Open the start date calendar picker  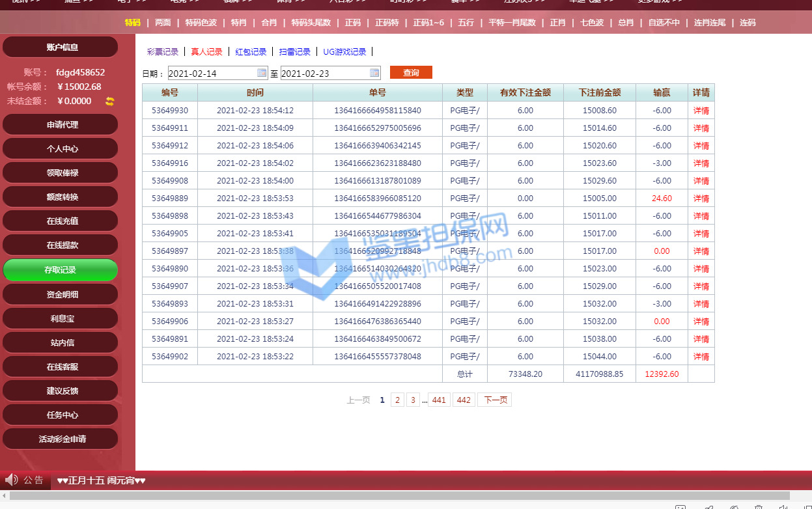pos(262,73)
